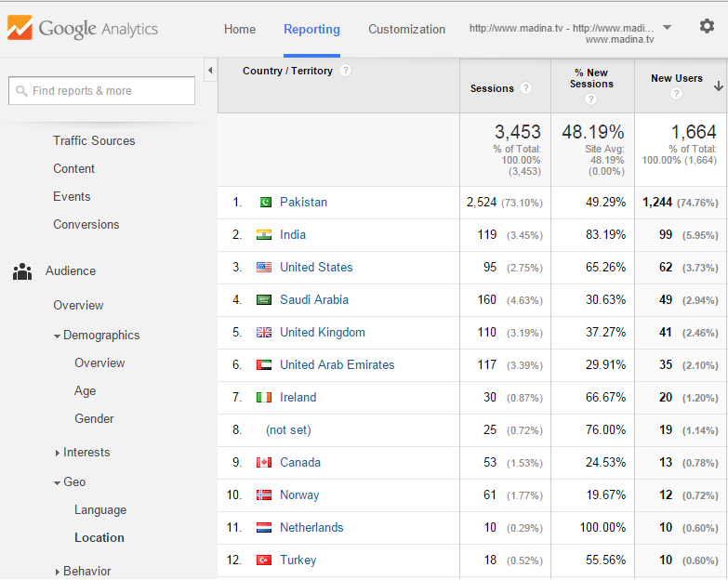The width and height of the screenshot is (728, 580).
Task: Open Demographics Overview report
Action: point(99,362)
